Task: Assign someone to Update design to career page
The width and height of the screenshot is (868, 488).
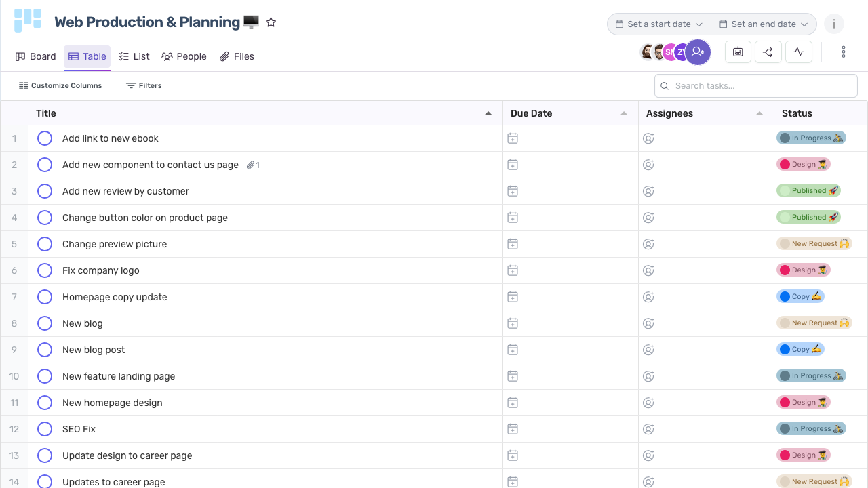Action: [x=648, y=455]
